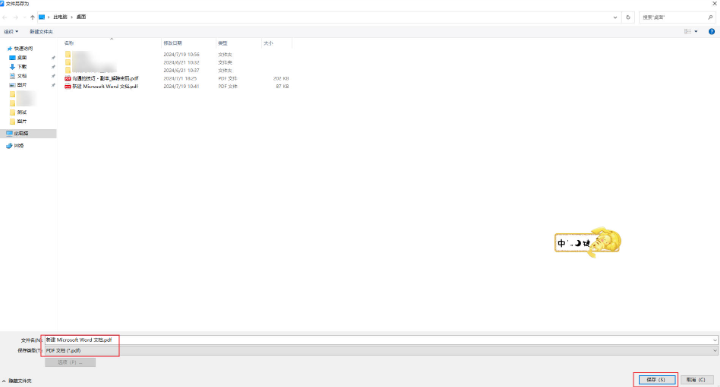The height and width of the screenshot is (387, 720).
Task: Click the file name input field
Action: click(381, 340)
